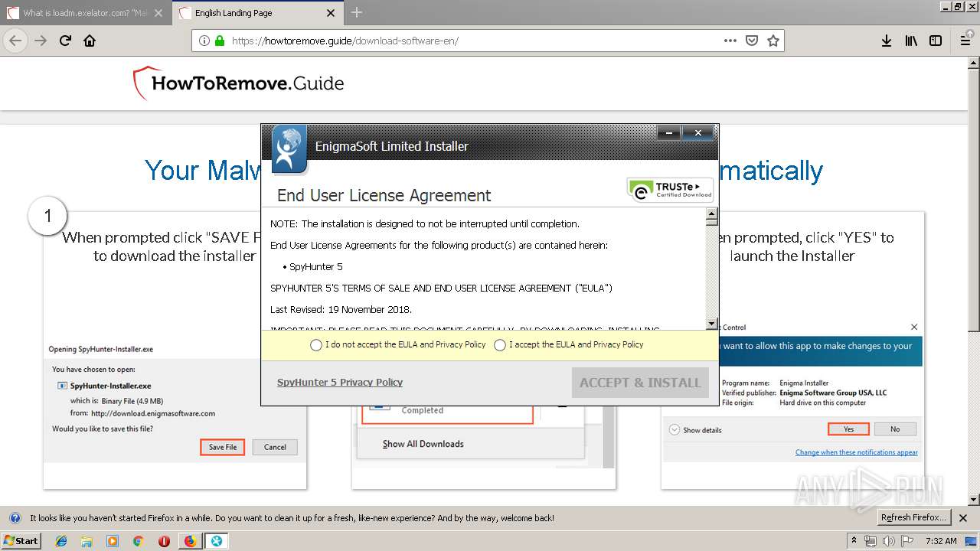Switch to Firefox in the taskbar
Screen dimensions: 980x551
coord(190,541)
